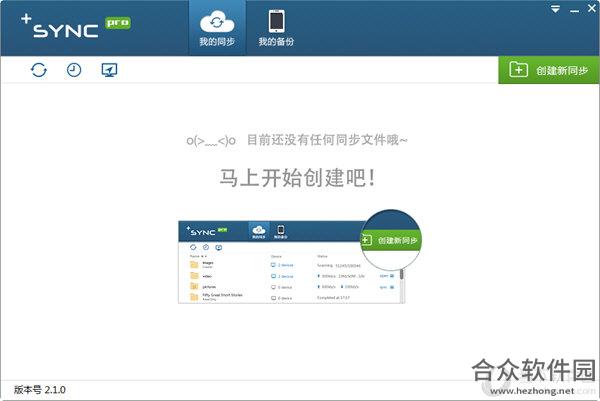Switch to 我的同步 tab

217,28
